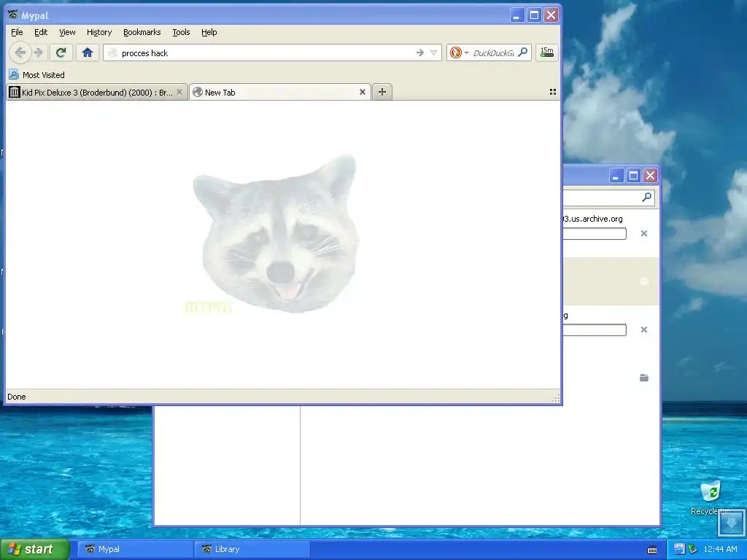Cancel the us.archive.org download in Library

tap(644, 233)
